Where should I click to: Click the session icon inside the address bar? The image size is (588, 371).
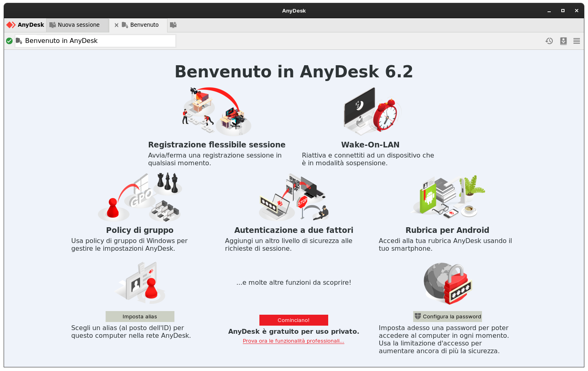19,41
